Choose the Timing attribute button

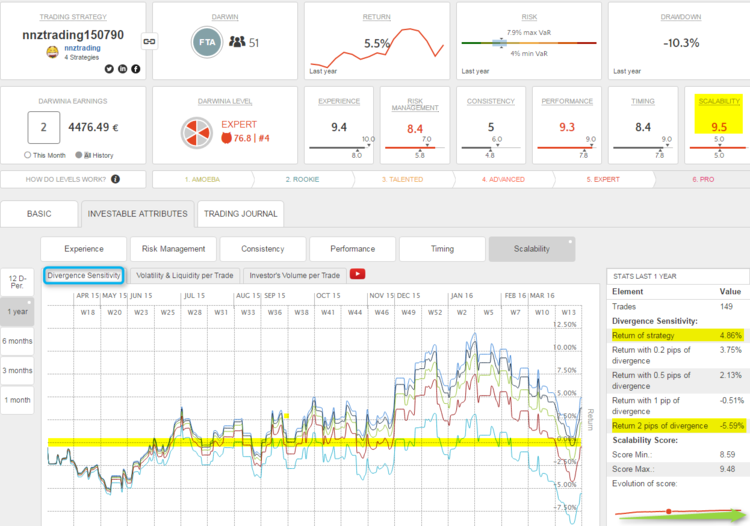click(x=442, y=249)
